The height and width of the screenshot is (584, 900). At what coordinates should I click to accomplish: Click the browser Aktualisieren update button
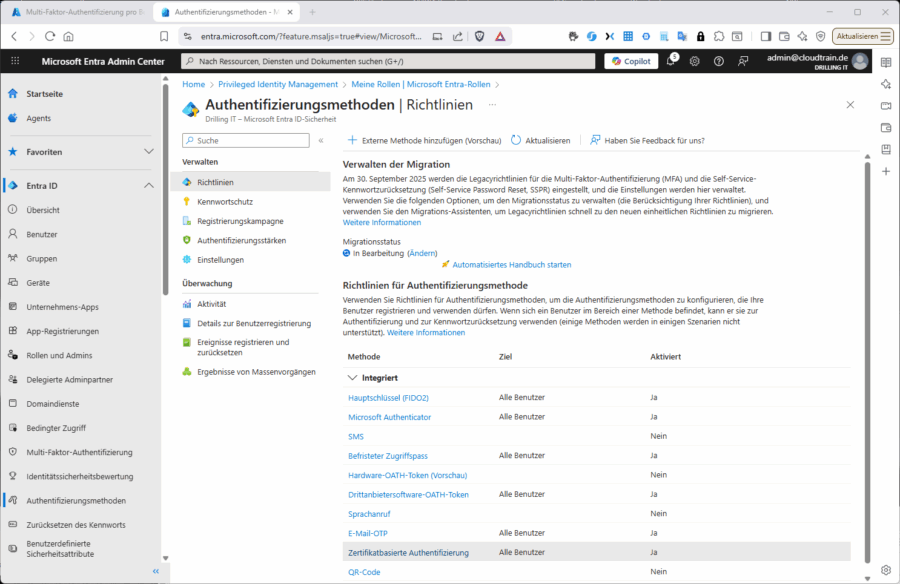(863, 36)
